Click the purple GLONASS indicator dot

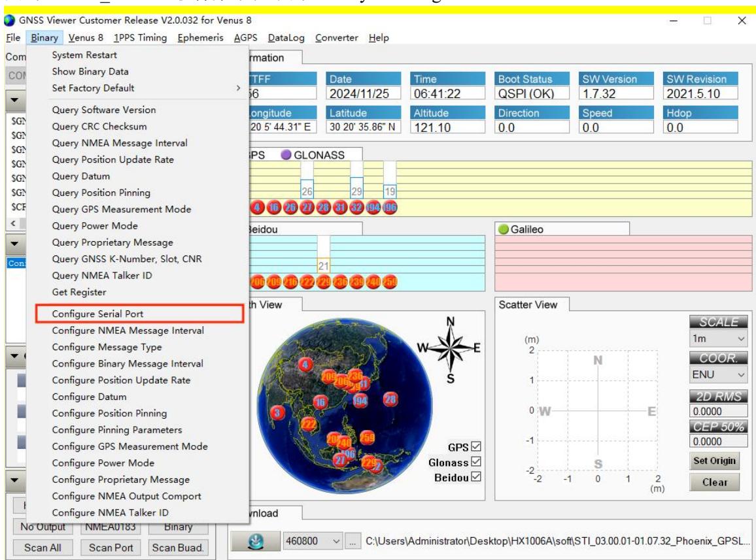click(286, 155)
